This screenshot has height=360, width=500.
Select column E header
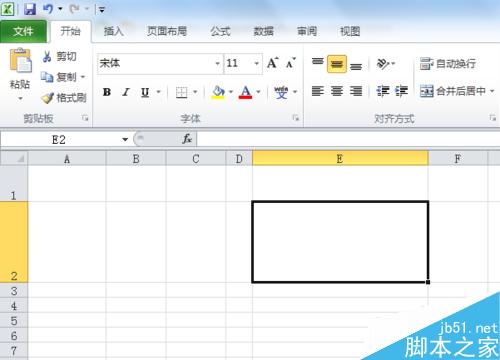[x=340, y=158]
